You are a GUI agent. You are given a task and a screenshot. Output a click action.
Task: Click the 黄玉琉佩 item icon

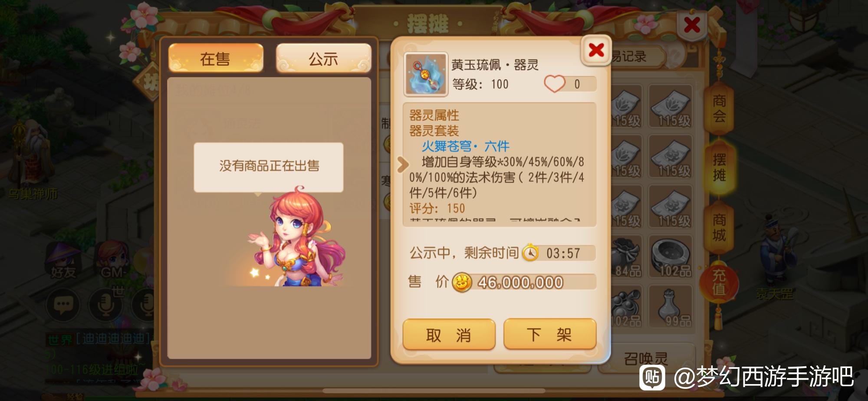[x=426, y=74]
